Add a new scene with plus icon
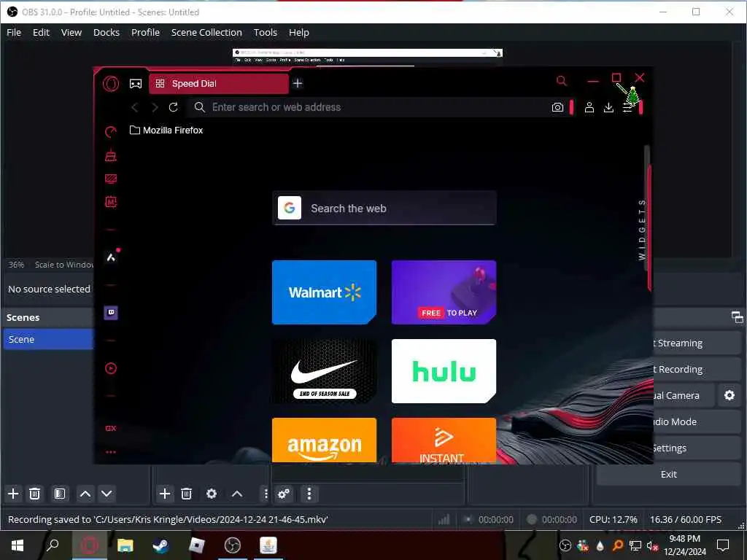 pyautogui.click(x=13, y=494)
